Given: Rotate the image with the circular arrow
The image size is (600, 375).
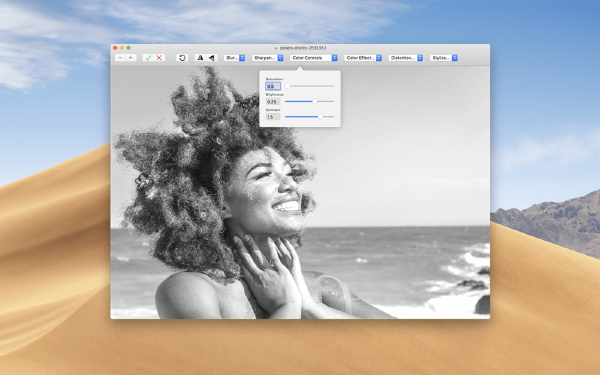Looking at the screenshot, I should pos(182,58).
